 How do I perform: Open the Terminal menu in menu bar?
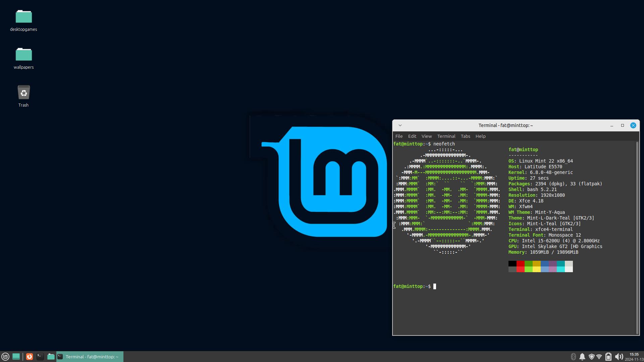coord(446,136)
